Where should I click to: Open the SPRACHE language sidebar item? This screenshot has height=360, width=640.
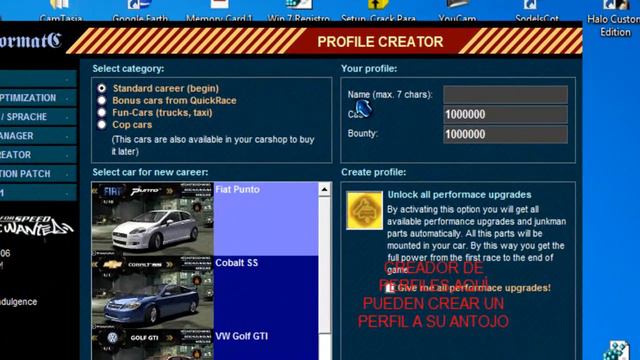coord(38,117)
